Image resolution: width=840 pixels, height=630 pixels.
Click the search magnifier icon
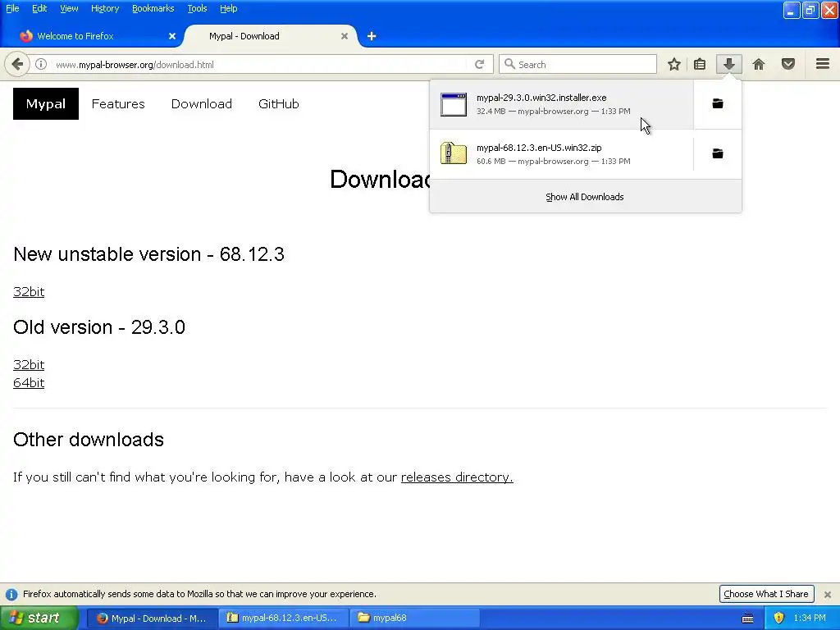coord(509,64)
